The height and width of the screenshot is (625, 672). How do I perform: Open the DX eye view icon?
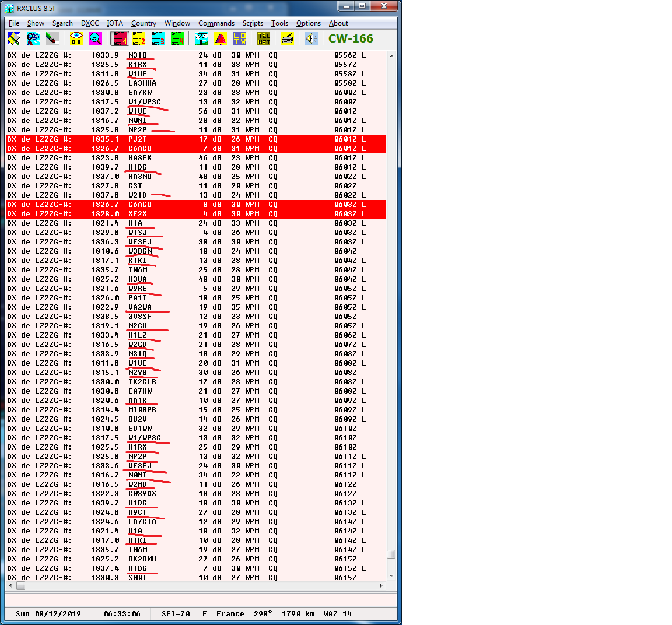tap(76, 38)
